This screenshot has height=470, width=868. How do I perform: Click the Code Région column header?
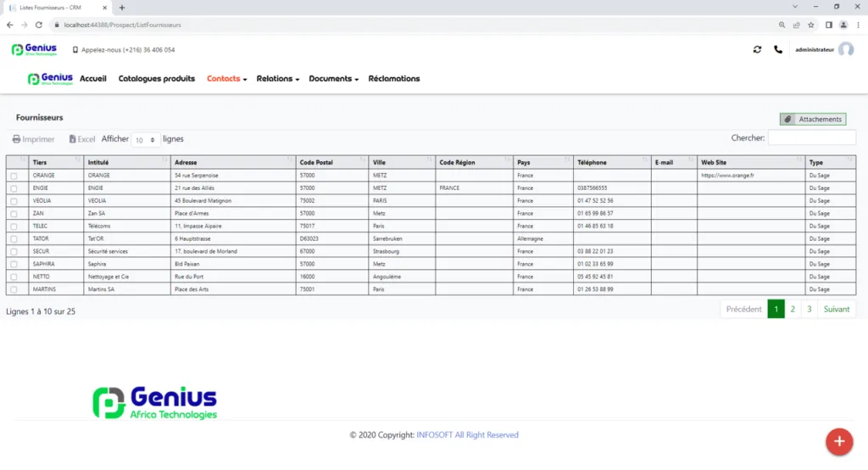[475, 162]
